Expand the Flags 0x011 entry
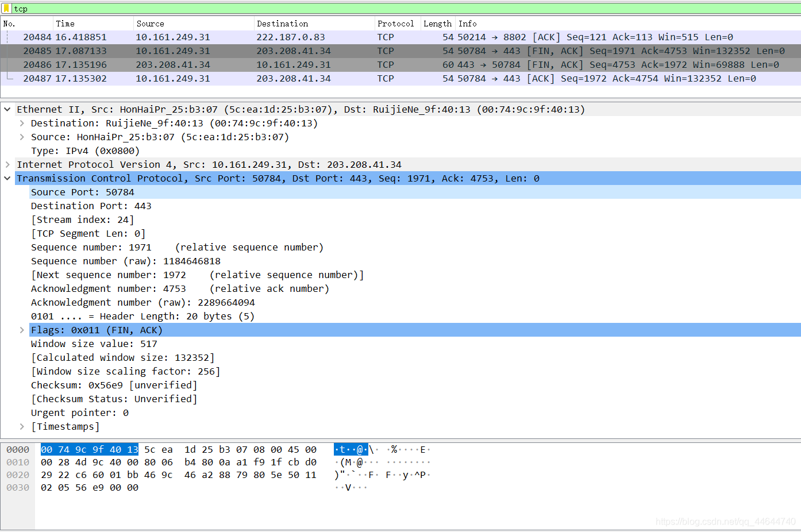 click(x=22, y=330)
